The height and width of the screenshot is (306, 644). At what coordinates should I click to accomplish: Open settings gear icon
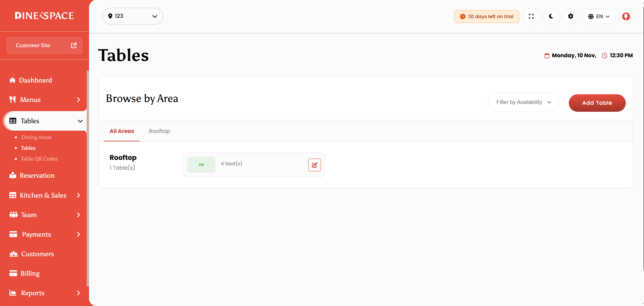(x=570, y=16)
